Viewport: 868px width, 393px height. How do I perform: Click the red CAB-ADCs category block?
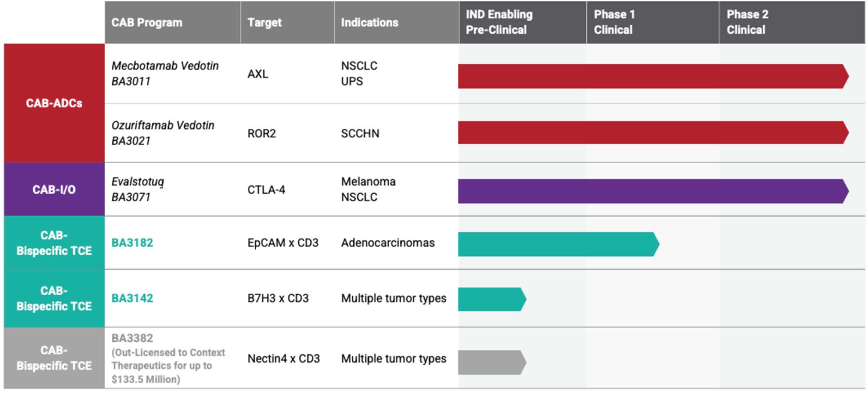pos(54,103)
